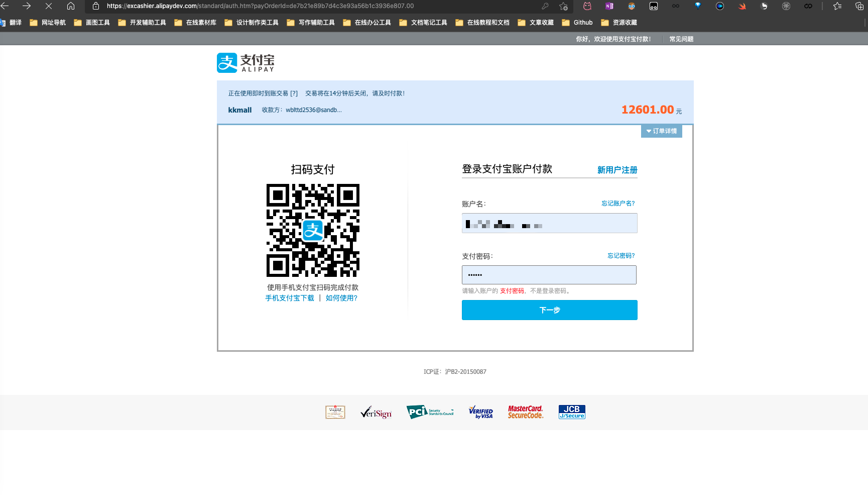Click the PCI Security Standards badge
This screenshot has width=868, height=504.
click(x=430, y=412)
